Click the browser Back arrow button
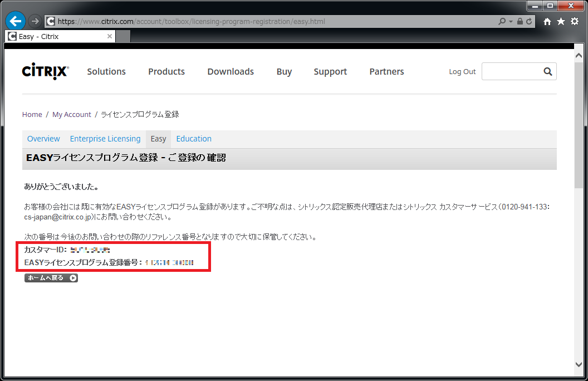The height and width of the screenshot is (381, 588). tap(16, 21)
